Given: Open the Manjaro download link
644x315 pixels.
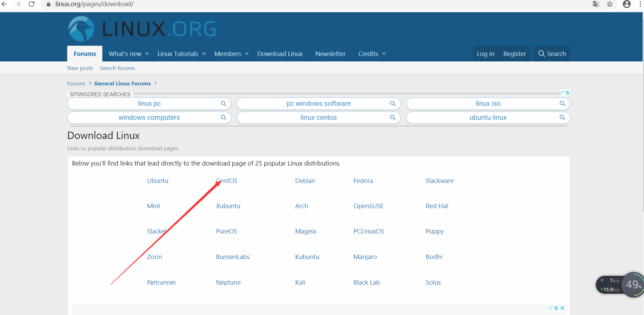Looking at the screenshot, I should (365, 257).
